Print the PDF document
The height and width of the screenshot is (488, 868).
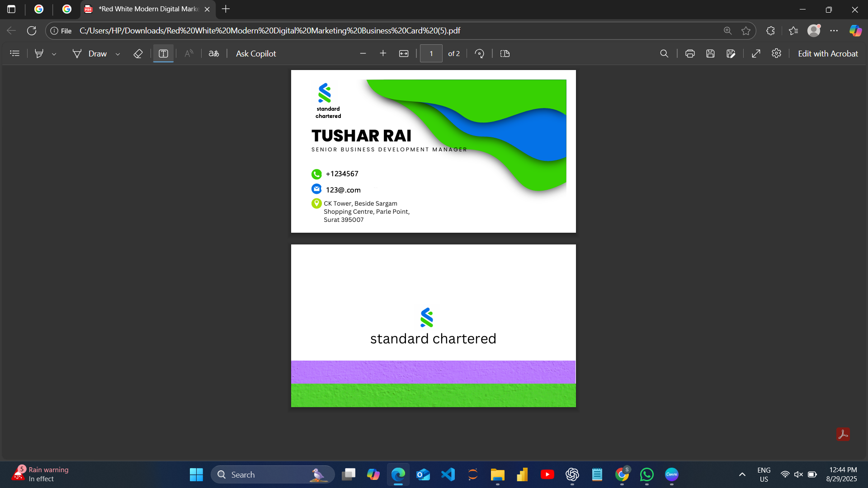(690, 53)
